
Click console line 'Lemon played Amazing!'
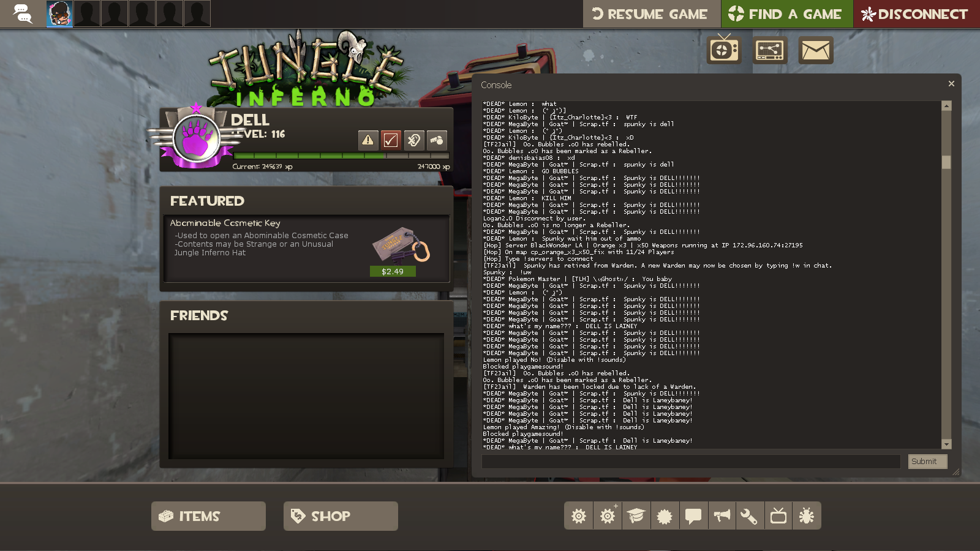pyautogui.click(x=563, y=427)
